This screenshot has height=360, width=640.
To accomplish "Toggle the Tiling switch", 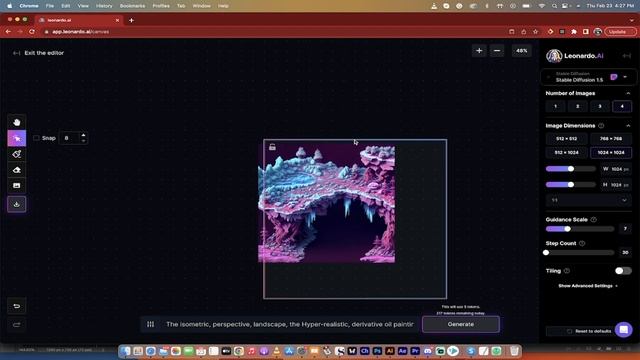I will tap(623, 271).
